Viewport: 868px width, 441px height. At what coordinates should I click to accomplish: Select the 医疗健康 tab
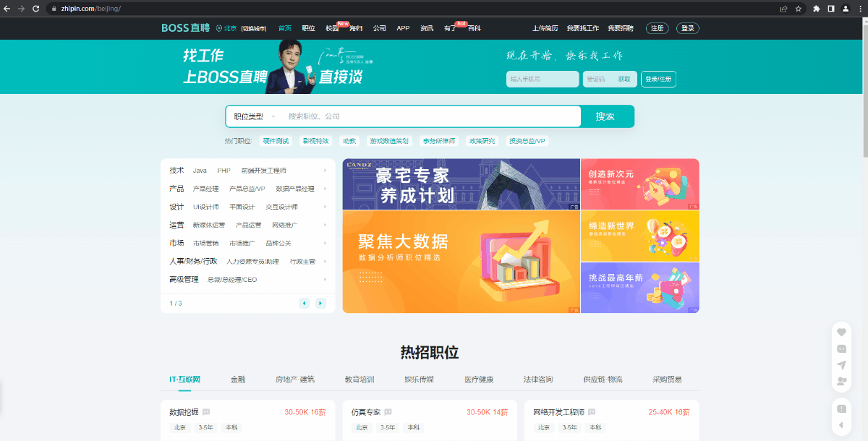(x=479, y=379)
